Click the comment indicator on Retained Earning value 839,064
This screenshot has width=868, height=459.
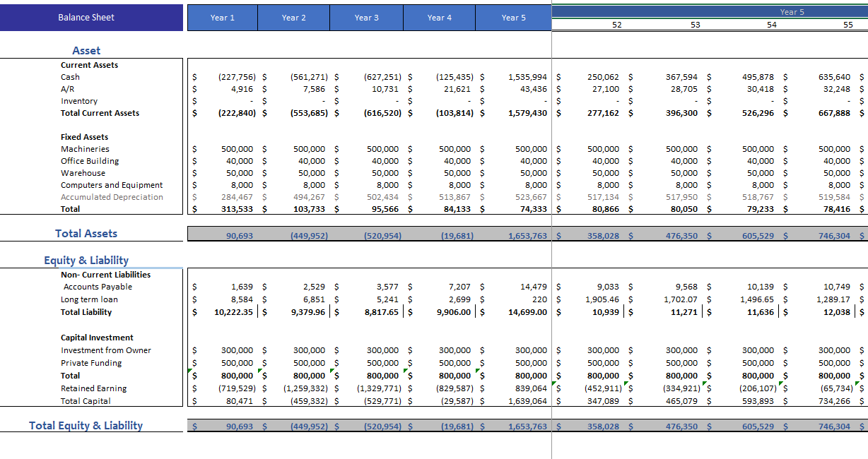(x=554, y=384)
